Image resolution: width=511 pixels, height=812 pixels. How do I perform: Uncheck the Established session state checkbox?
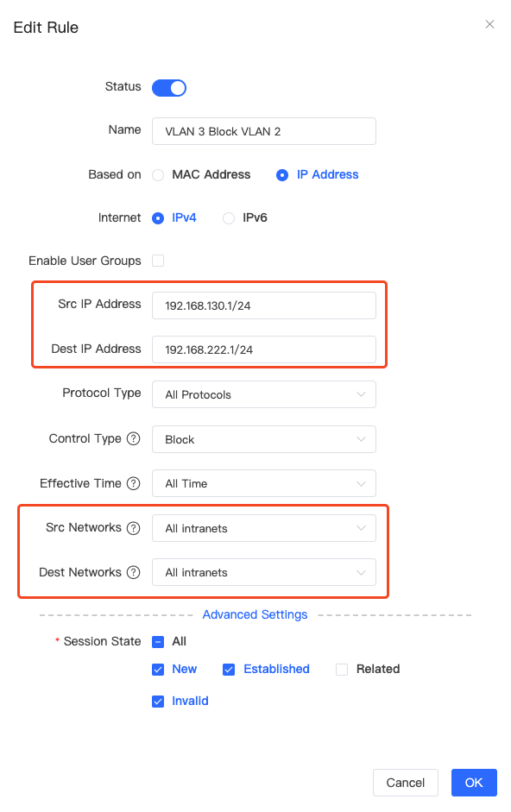tap(229, 670)
